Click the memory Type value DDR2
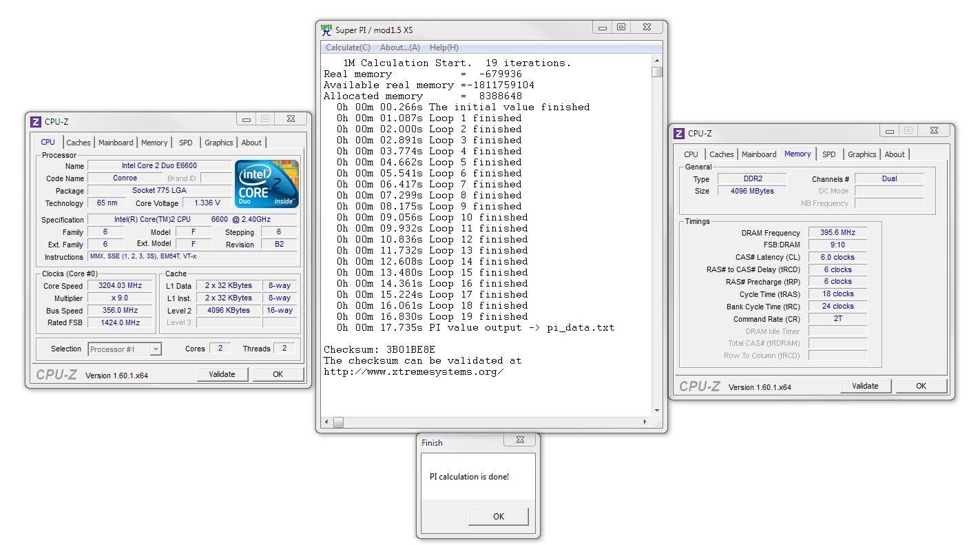 coord(752,178)
